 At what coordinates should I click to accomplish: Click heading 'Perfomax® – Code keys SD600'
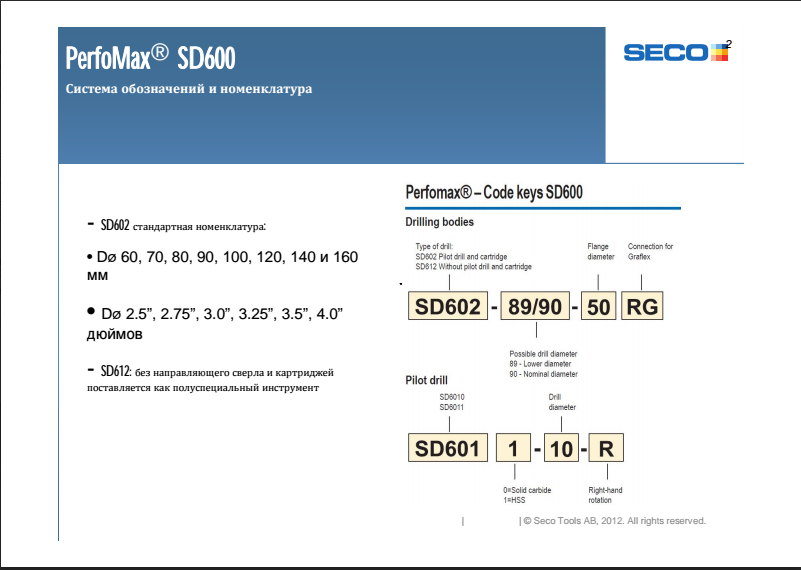(494, 193)
